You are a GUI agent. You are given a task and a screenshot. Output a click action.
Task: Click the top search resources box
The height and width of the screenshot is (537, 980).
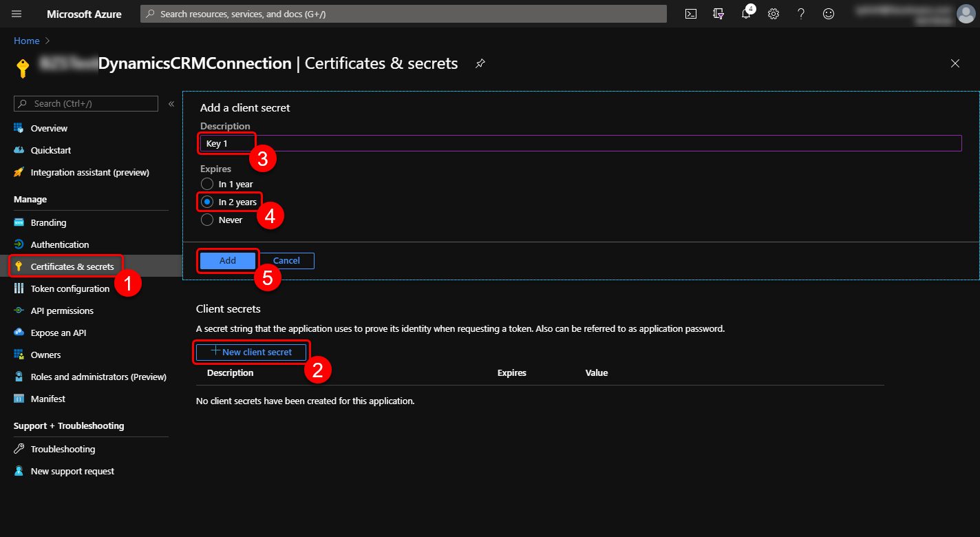coord(403,14)
